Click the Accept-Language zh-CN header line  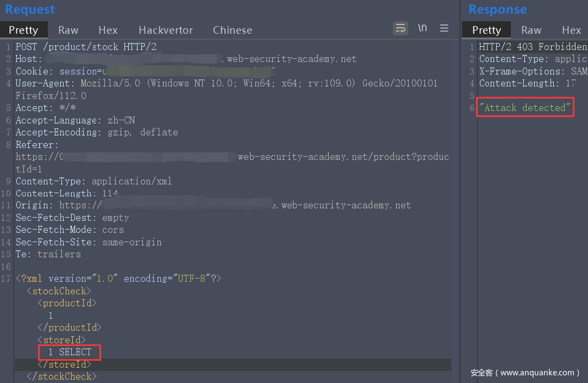[75, 120]
